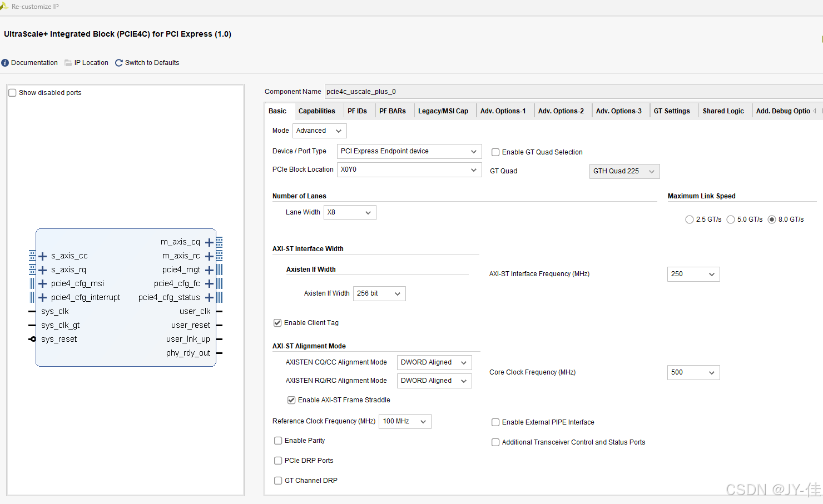Check GT Channel DRP option

click(x=278, y=481)
